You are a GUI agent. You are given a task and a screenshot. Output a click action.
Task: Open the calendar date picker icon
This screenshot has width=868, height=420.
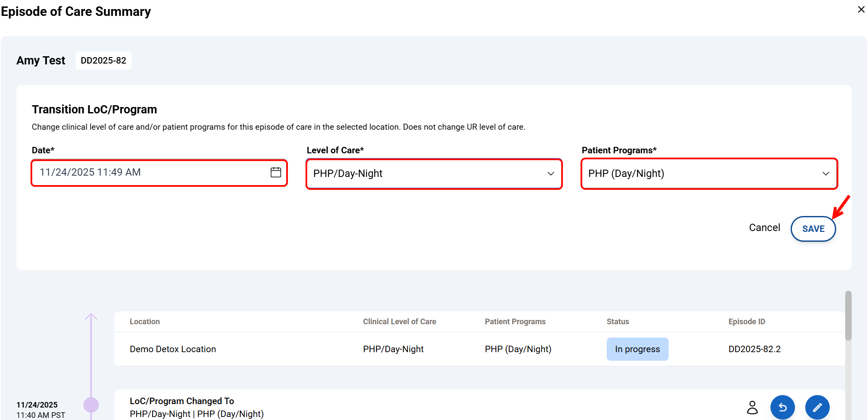pyautogui.click(x=275, y=172)
